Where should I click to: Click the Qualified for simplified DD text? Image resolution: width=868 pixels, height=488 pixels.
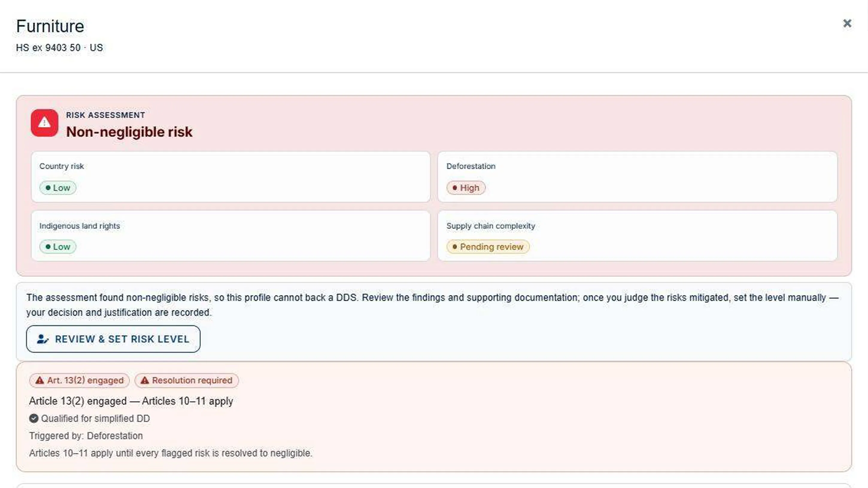[95, 418]
